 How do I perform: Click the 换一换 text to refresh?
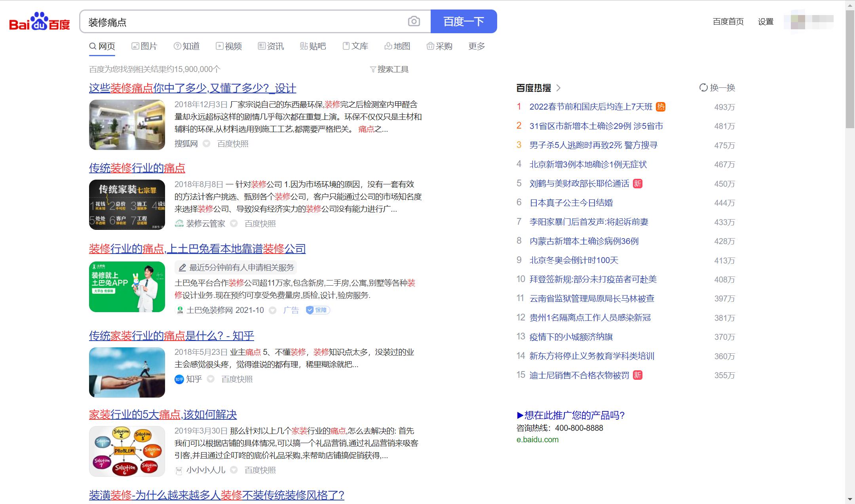pos(722,88)
